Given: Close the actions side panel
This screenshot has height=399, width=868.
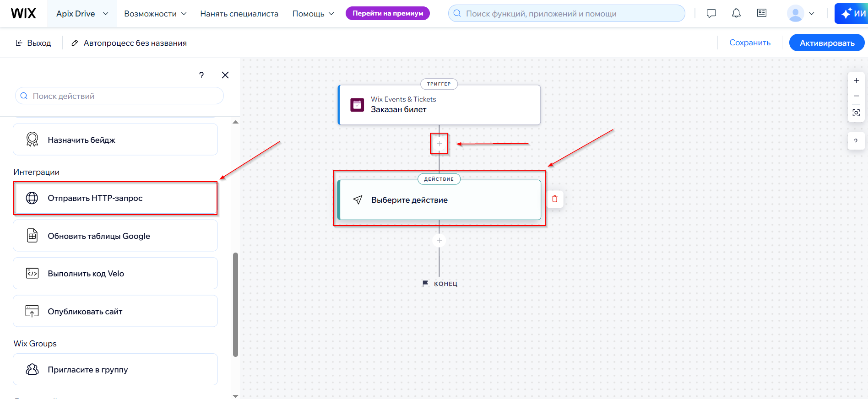Looking at the screenshot, I should coord(225,75).
